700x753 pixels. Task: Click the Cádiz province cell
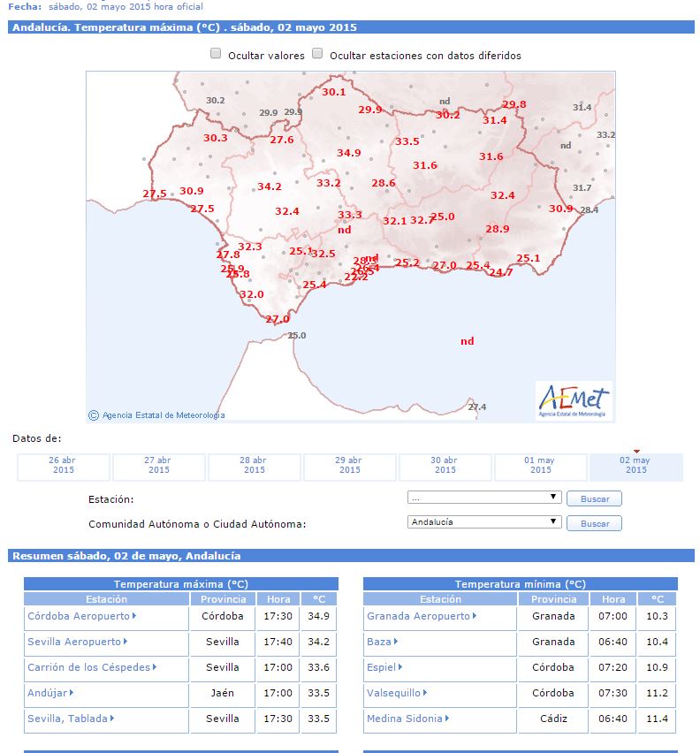coord(553,719)
